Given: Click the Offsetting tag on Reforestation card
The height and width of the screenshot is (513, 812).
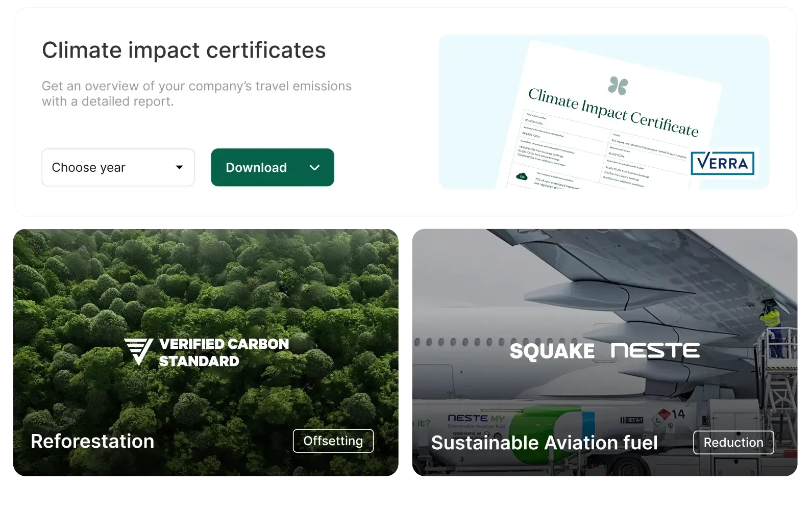Looking at the screenshot, I should coord(333,441).
